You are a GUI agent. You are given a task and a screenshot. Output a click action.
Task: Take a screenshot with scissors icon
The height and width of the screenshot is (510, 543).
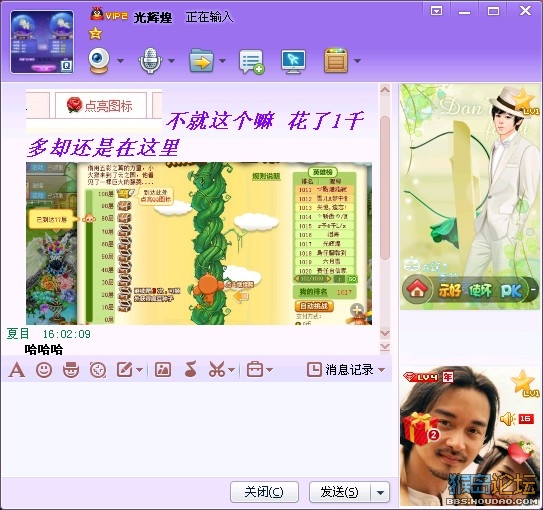[x=217, y=370]
